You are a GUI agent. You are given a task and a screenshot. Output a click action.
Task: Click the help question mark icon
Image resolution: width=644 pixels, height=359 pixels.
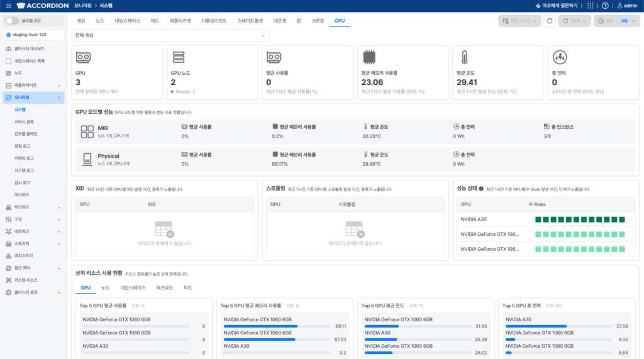pos(605,6)
